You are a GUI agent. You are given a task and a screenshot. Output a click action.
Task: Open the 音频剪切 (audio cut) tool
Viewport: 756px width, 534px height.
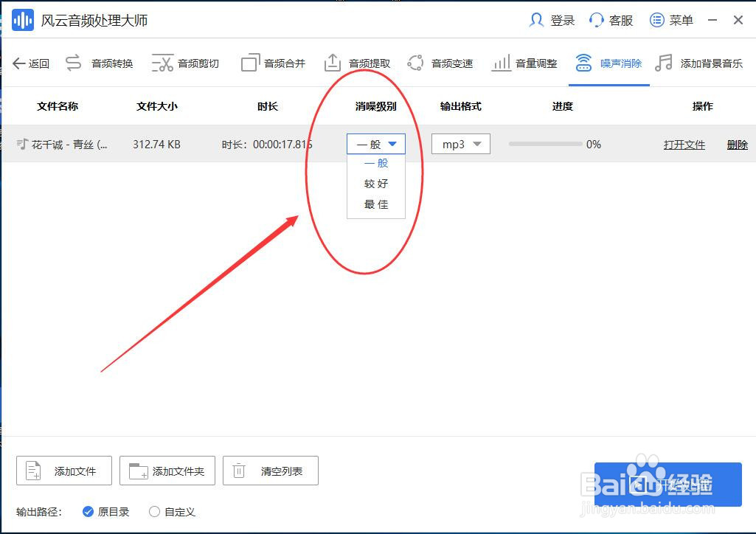pyautogui.click(x=194, y=63)
